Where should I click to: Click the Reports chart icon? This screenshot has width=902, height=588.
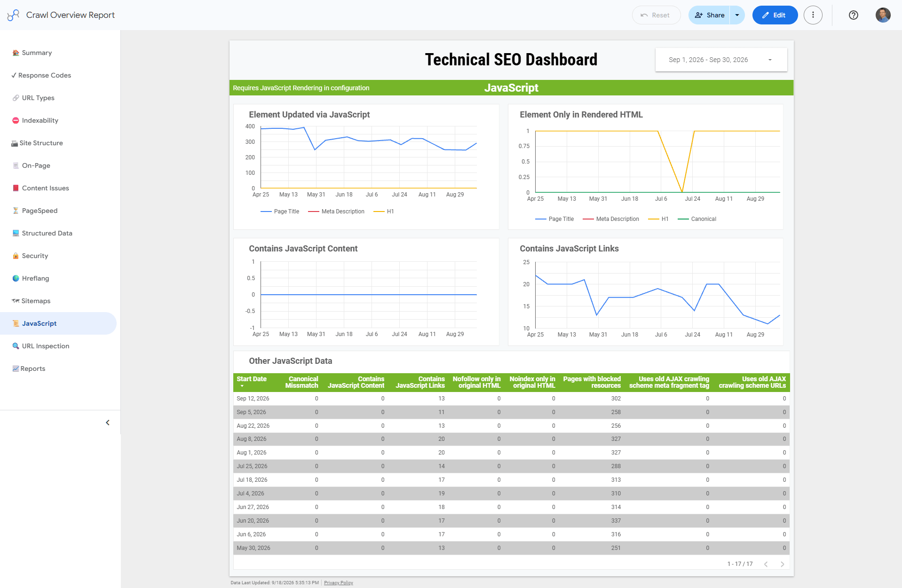pos(16,368)
